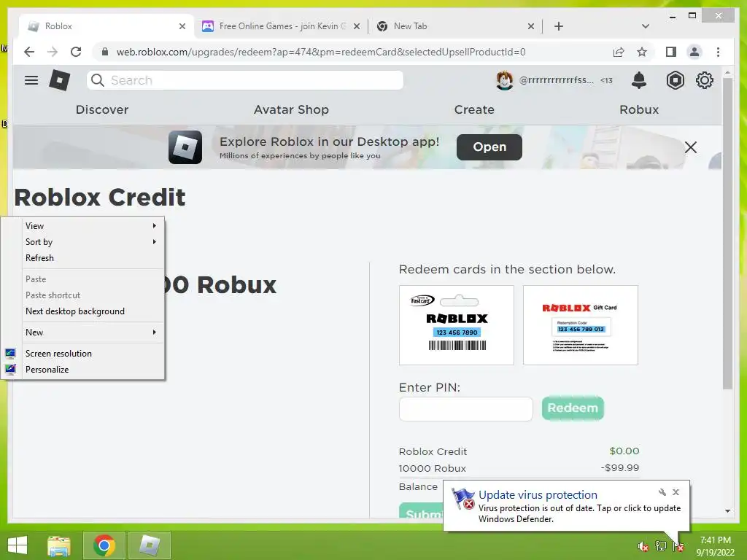
Task: Click the Fastcard Roblox card image
Action: pos(457,325)
